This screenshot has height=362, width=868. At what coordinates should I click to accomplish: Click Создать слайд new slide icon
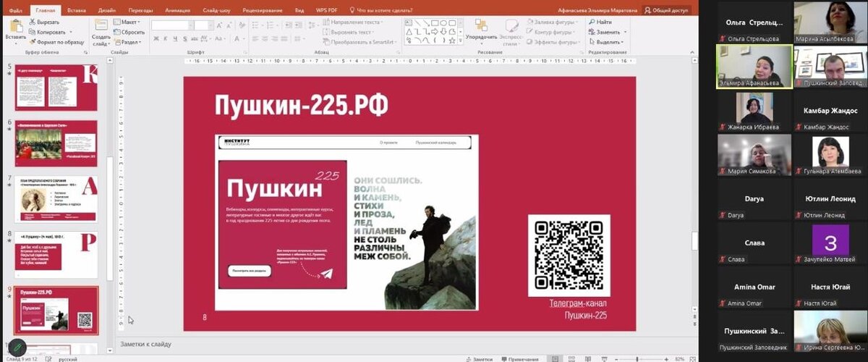[101, 25]
